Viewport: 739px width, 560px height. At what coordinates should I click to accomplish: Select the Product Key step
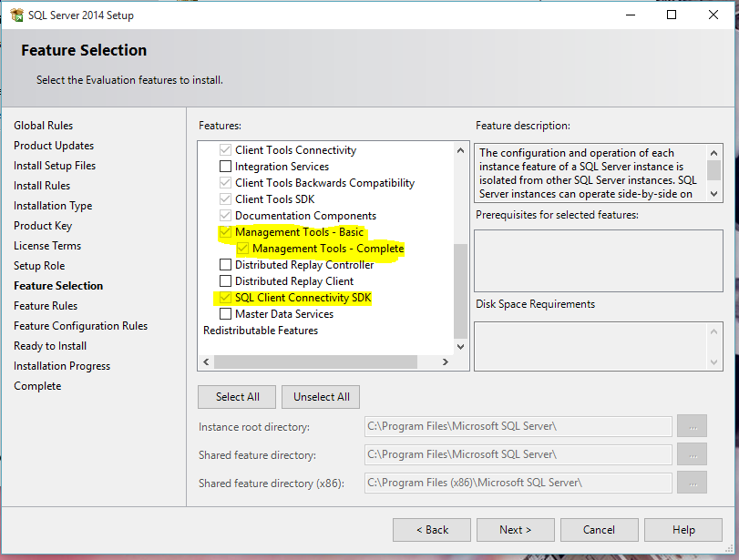pyautogui.click(x=43, y=226)
